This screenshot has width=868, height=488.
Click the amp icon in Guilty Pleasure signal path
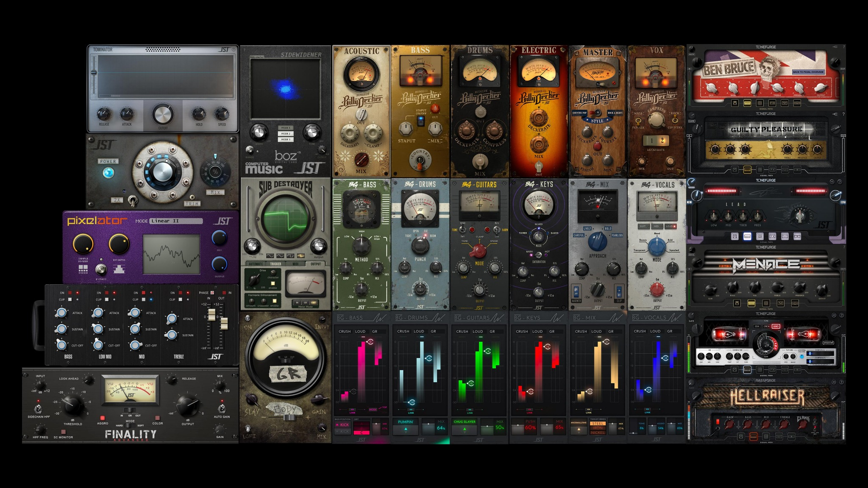tap(747, 170)
